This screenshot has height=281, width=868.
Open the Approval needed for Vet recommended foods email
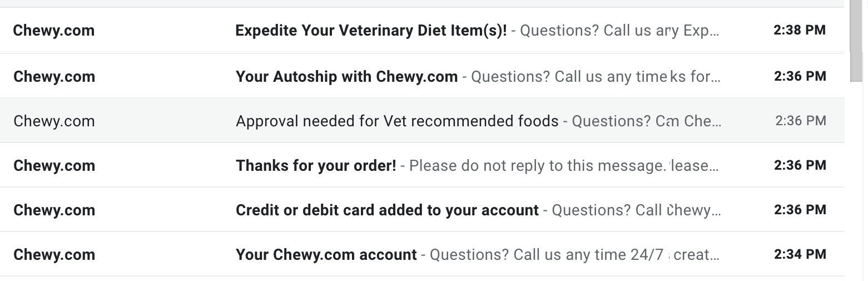[x=397, y=121]
